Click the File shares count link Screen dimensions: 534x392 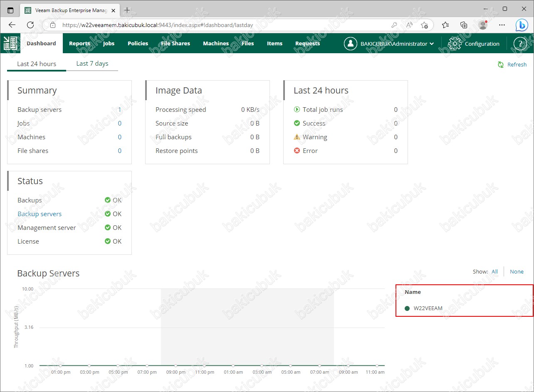120,150
